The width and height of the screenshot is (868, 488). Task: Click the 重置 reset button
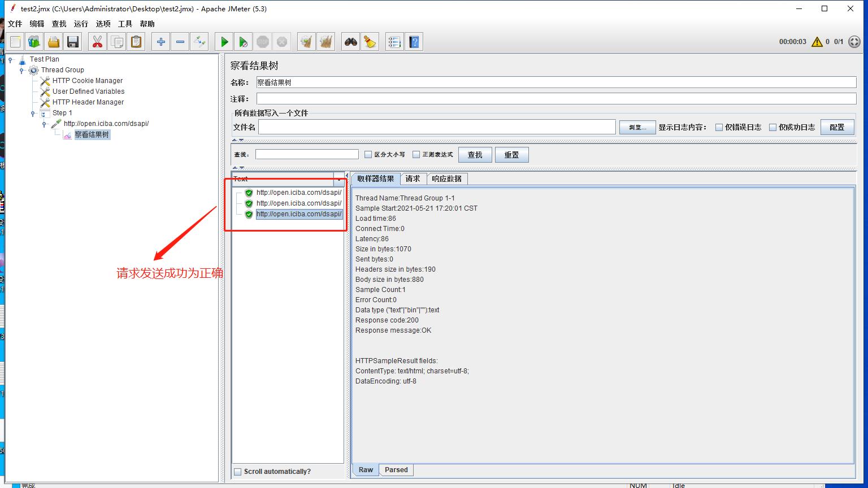pos(511,155)
